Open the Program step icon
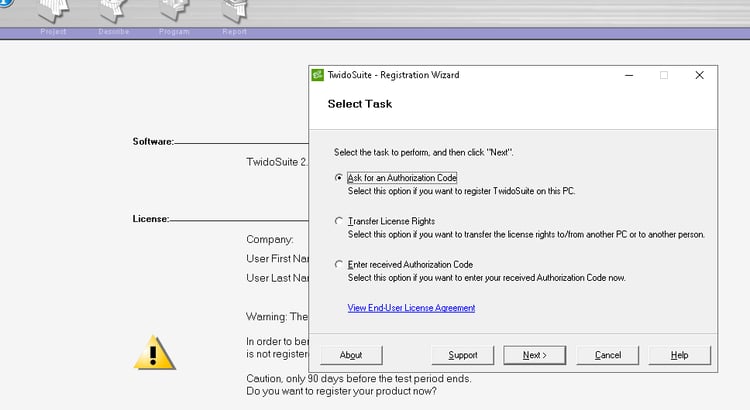Viewport: 750px width, 410px height. pyautogui.click(x=174, y=11)
